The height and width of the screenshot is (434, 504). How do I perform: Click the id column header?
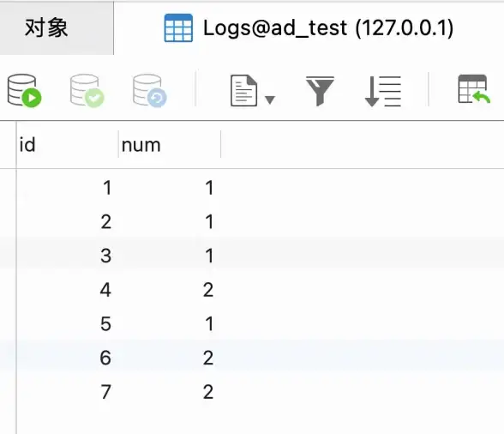[68, 145]
